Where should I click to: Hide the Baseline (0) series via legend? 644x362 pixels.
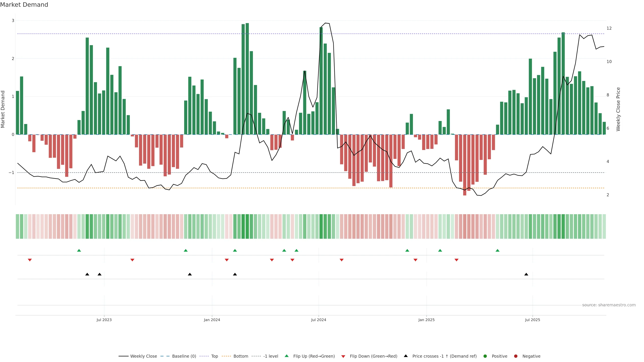pyautogui.click(x=165, y=356)
